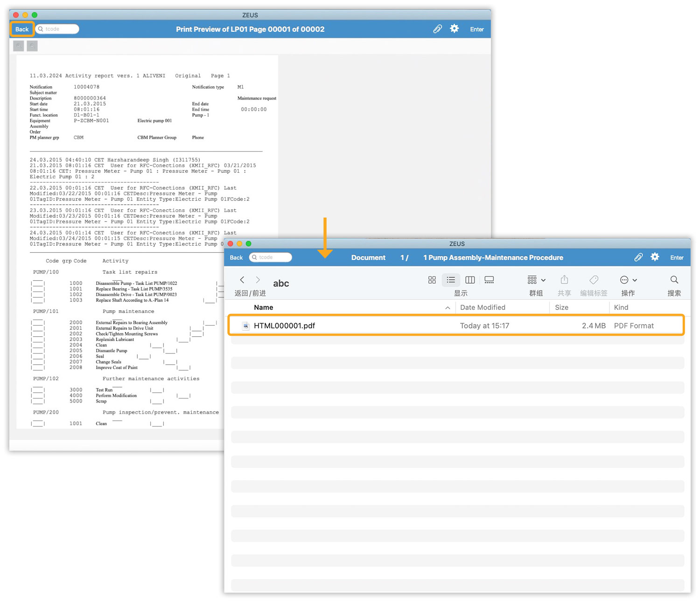
Task: Open the 操作 actions dropdown menu
Action: 628,280
